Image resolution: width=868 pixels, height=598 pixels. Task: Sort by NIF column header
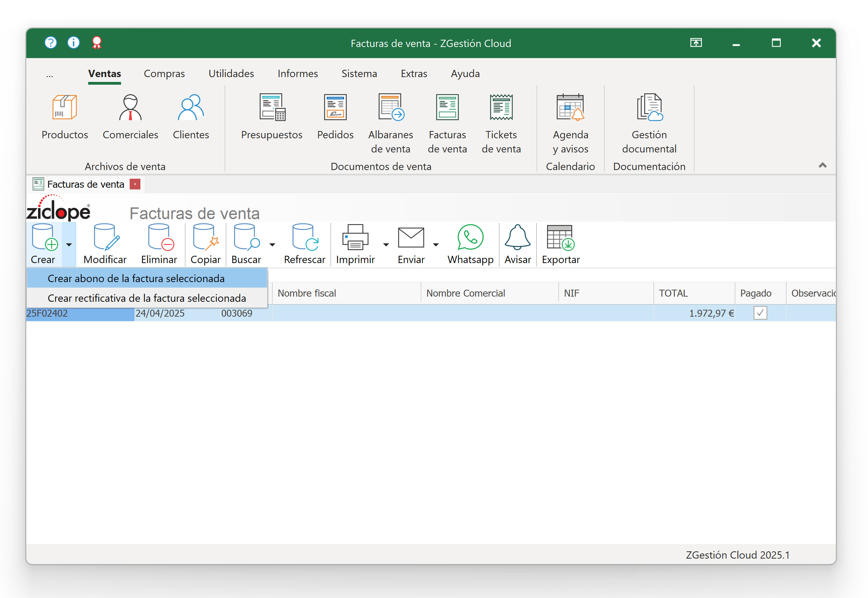607,293
